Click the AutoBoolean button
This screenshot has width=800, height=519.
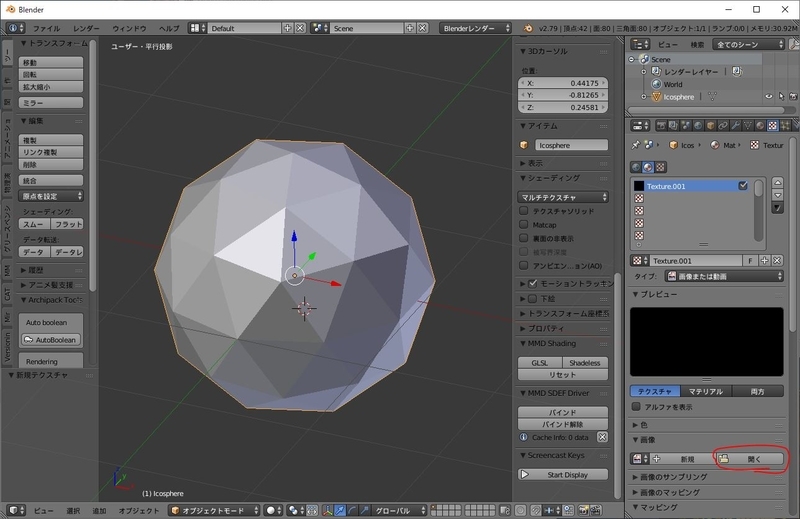tap(51, 339)
